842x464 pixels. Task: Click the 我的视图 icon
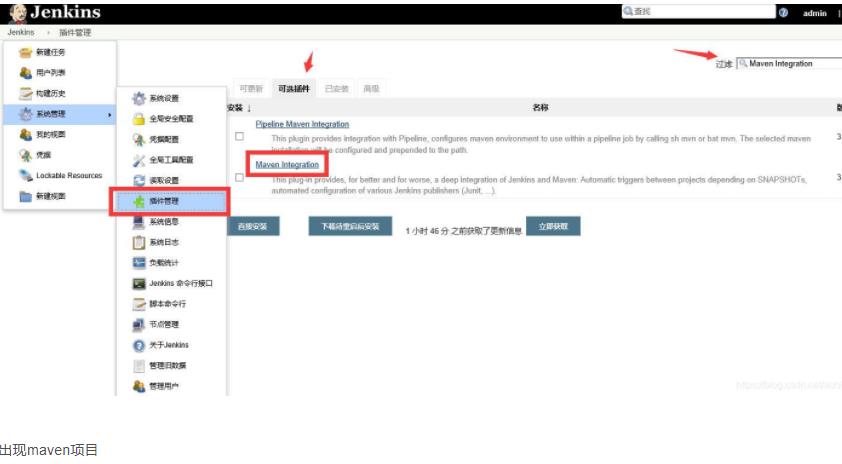26,134
